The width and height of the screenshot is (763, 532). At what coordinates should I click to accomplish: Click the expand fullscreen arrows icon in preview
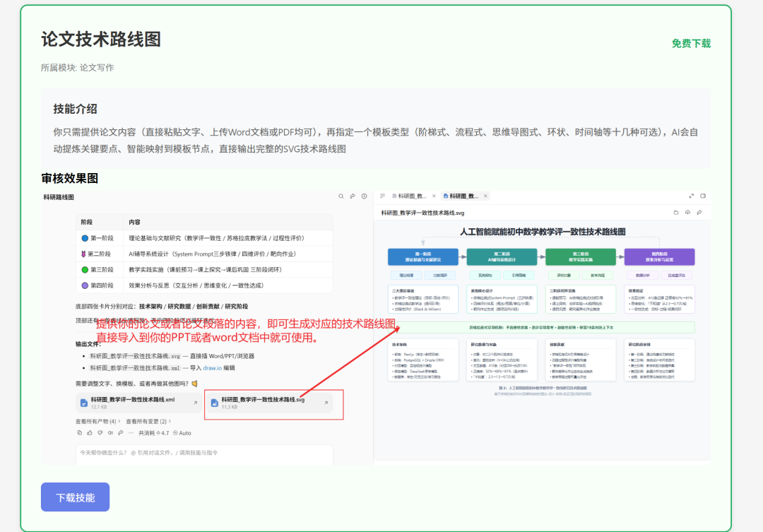pos(691,196)
